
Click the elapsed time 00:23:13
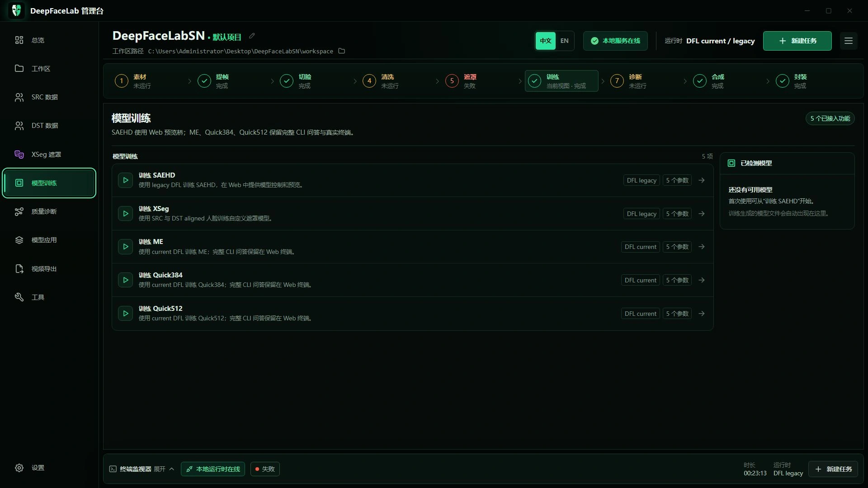pyautogui.click(x=755, y=473)
